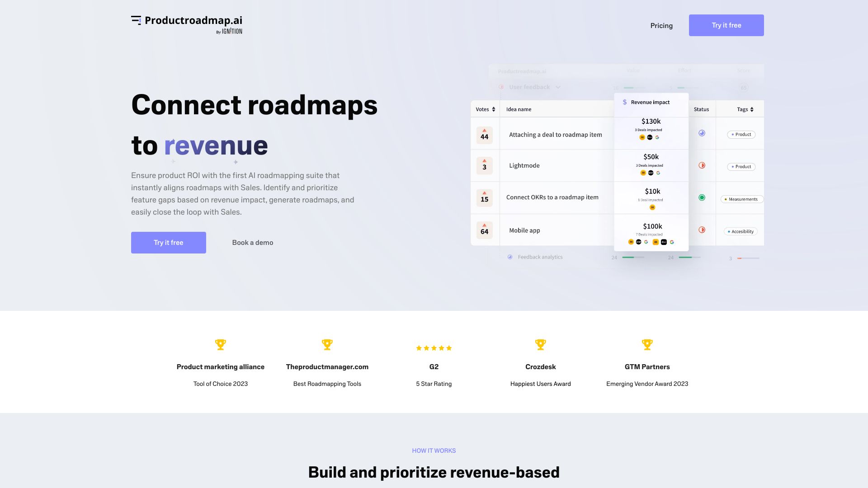Click the Pricing menu item

click(661, 25)
